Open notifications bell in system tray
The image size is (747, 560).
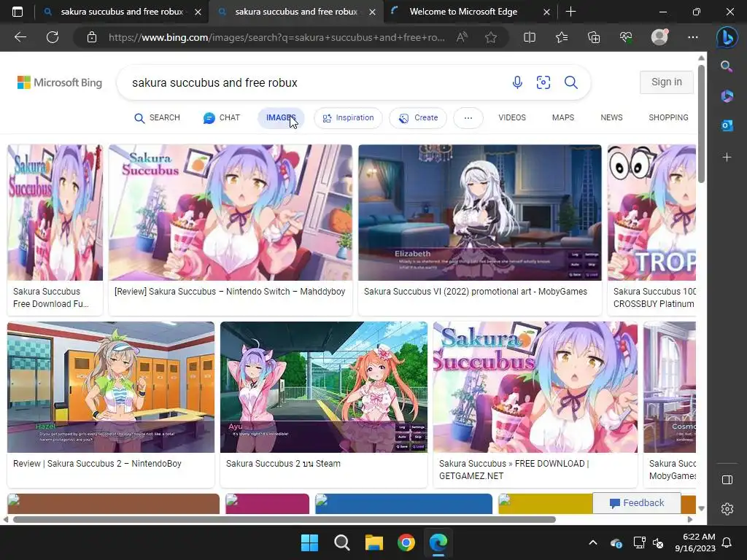727,542
